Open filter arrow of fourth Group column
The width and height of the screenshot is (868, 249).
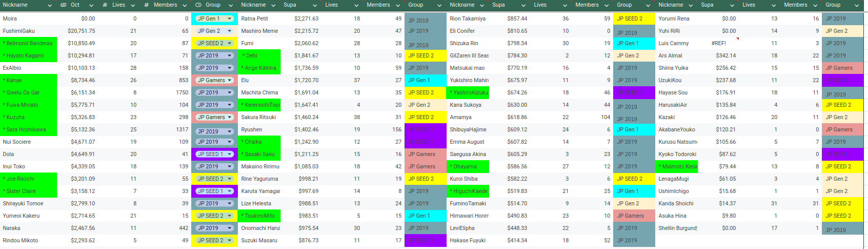click(x=857, y=5)
